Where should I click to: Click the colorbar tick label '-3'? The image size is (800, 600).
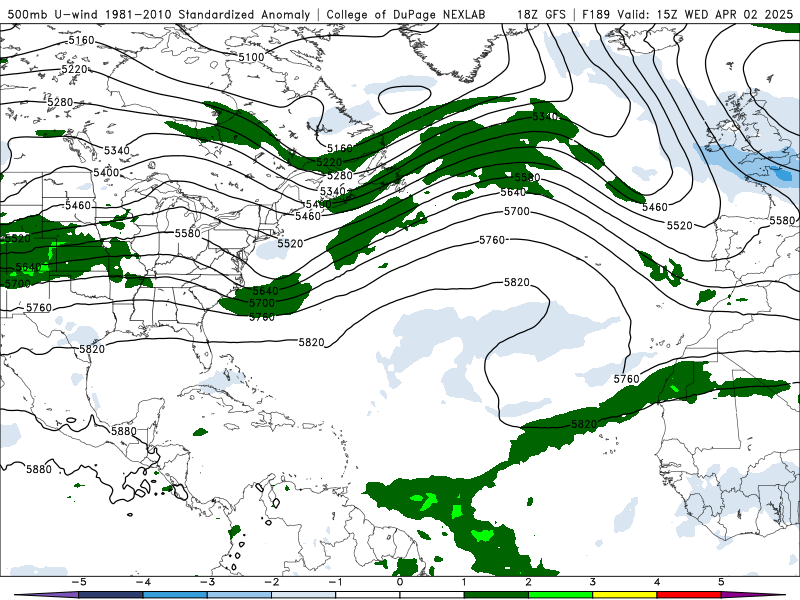[x=207, y=582]
